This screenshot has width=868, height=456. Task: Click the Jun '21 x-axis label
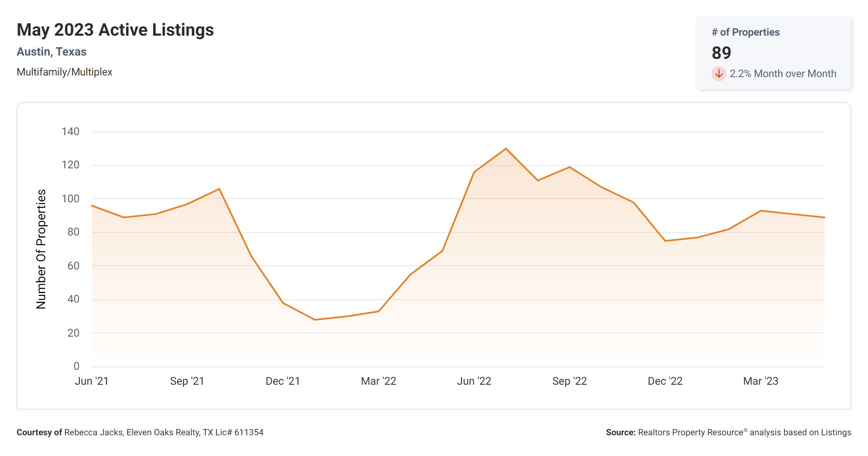(x=92, y=381)
